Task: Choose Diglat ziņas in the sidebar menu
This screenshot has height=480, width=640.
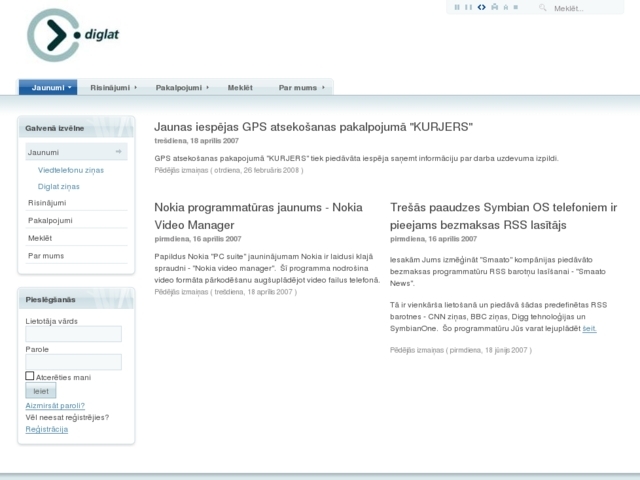Action: click(59, 186)
